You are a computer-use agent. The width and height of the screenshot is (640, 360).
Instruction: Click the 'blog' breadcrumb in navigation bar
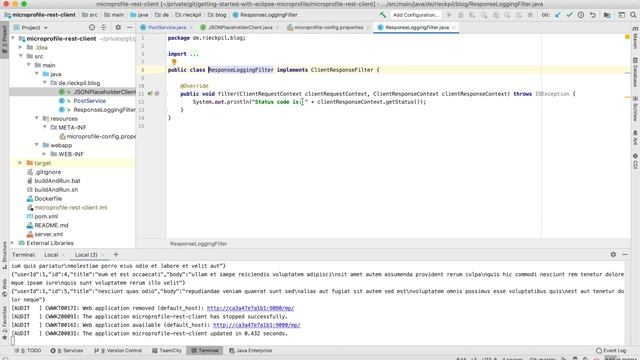click(217, 15)
